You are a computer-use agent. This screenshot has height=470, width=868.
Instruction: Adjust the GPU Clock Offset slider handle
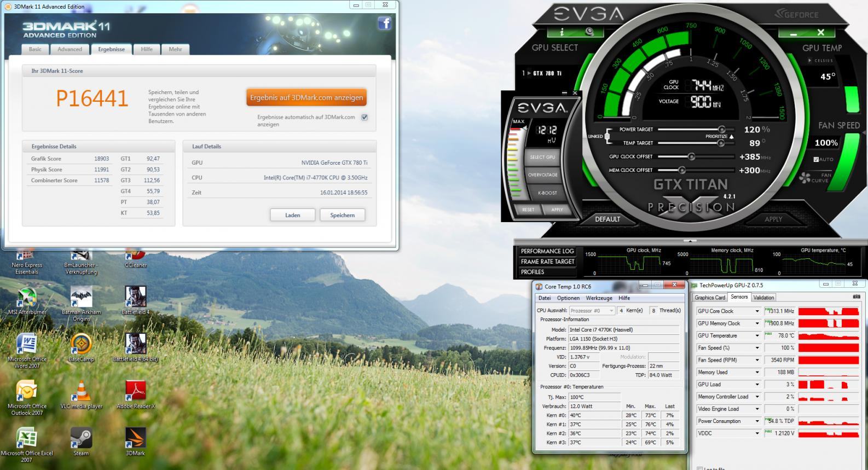(x=691, y=156)
